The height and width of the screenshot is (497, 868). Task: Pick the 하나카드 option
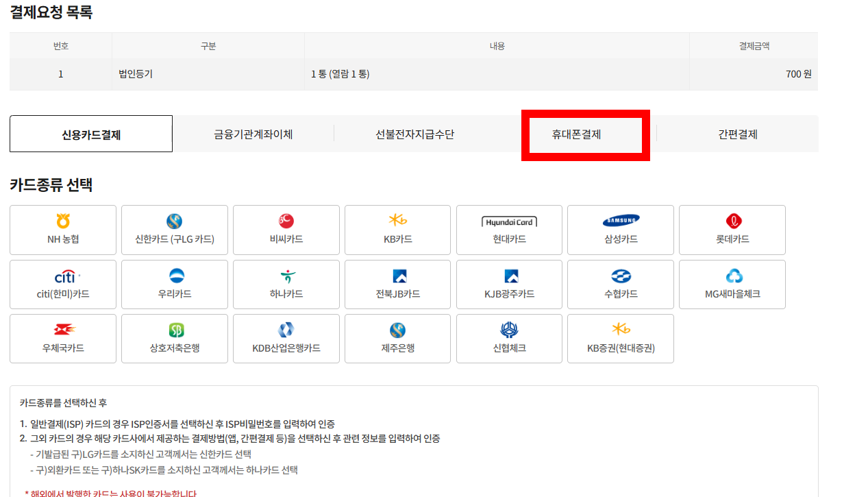pos(286,284)
